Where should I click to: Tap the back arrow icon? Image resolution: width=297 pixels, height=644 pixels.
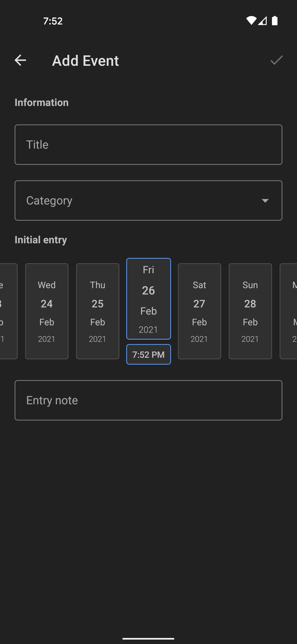click(x=20, y=60)
